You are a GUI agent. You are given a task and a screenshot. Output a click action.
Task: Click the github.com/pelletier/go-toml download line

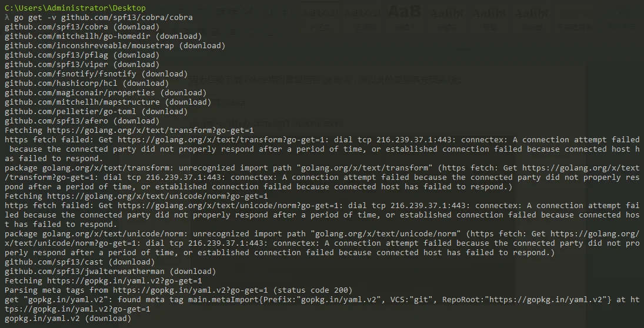click(96, 112)
